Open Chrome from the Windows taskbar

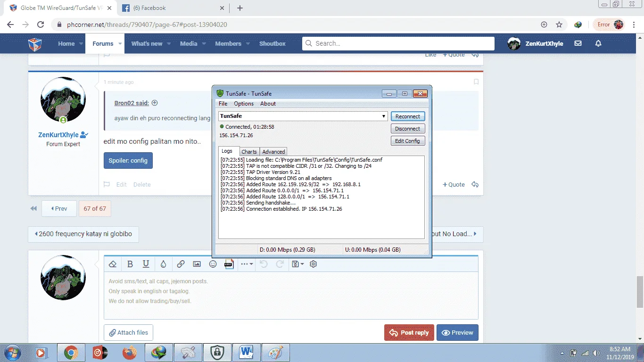click(x=71, y=352)
